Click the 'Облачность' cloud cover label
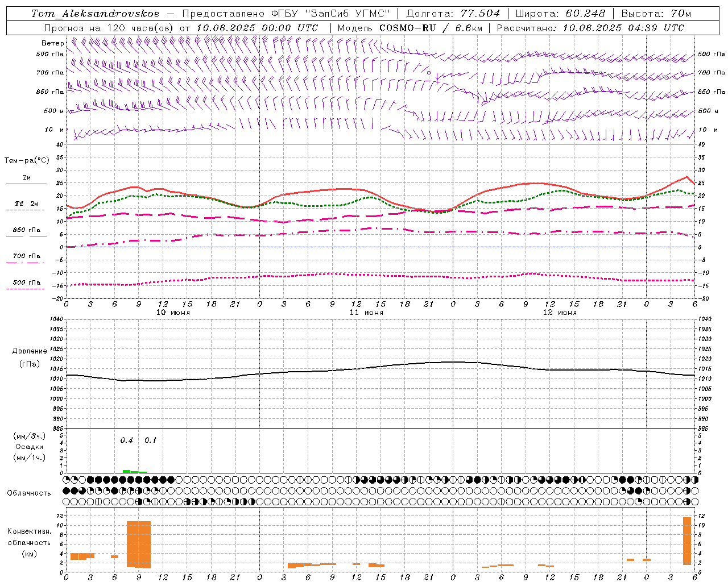Screen dimensions: 728x582 pos(29,493)
